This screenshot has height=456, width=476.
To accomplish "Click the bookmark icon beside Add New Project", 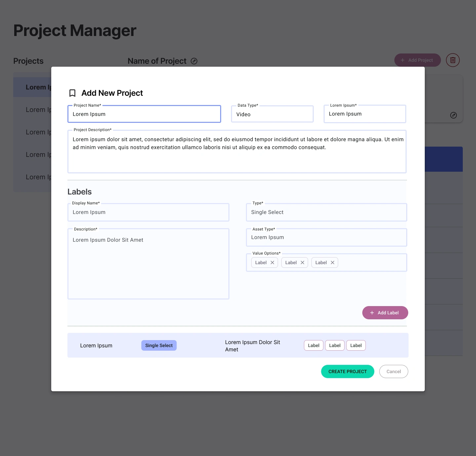I will coord(72,93).
